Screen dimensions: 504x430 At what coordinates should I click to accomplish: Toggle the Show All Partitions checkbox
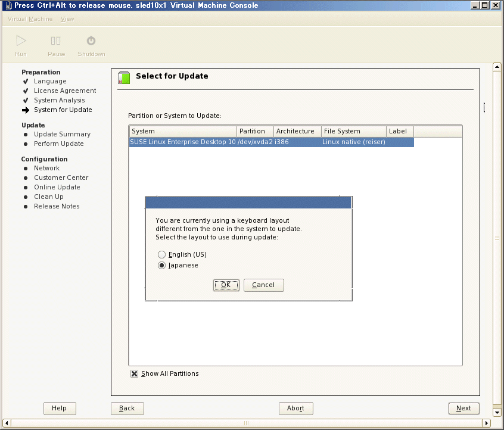[135, 373]
